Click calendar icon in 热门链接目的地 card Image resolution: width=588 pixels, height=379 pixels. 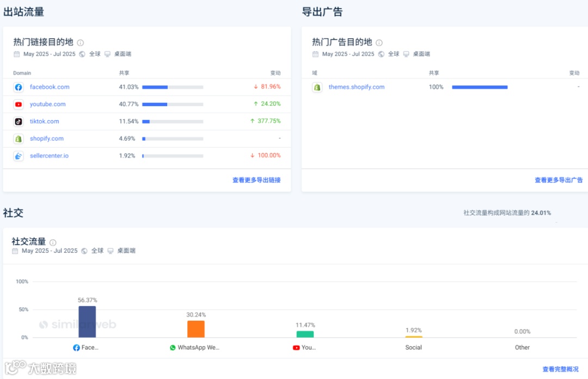click(16, 54)
